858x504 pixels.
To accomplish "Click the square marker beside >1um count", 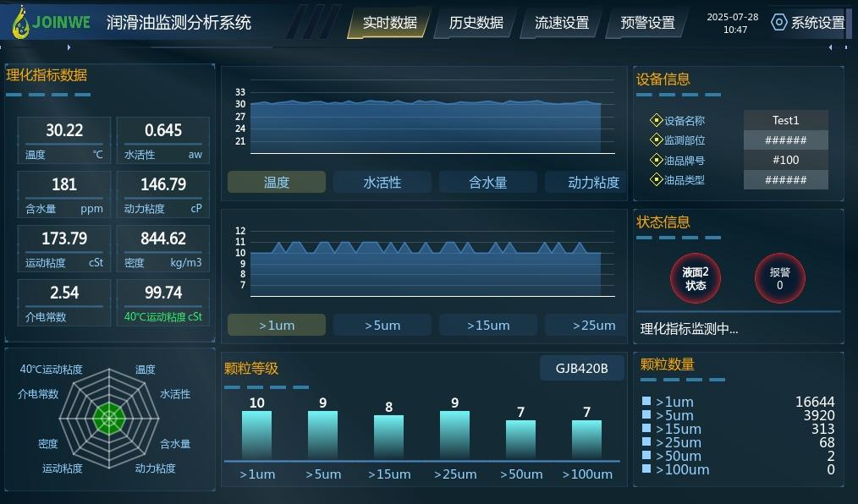I will pos(646,402).
